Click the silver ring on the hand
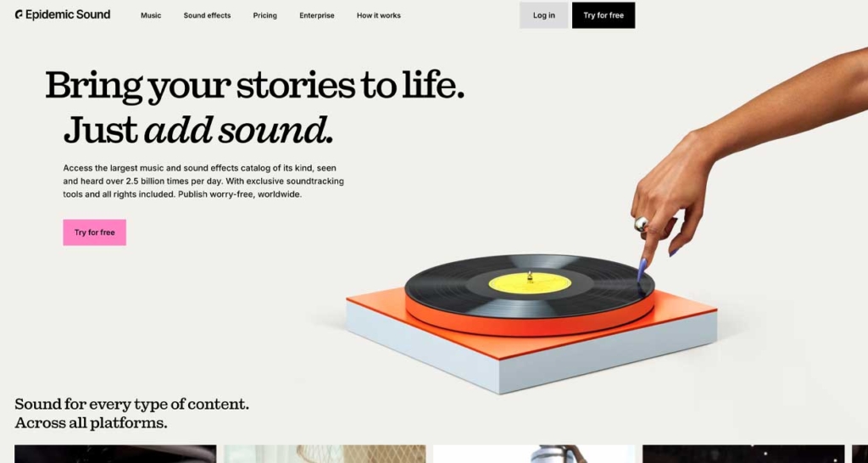868x463 pixels. (641, 224)
